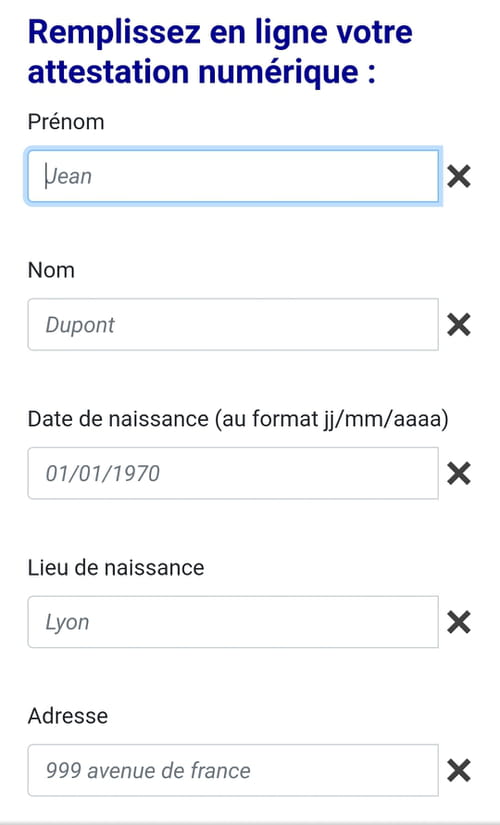This screenshot has height=825, width=500.
Task: Select the Adresse input with 999 avenue de france
Action: [x=233, y=771]
